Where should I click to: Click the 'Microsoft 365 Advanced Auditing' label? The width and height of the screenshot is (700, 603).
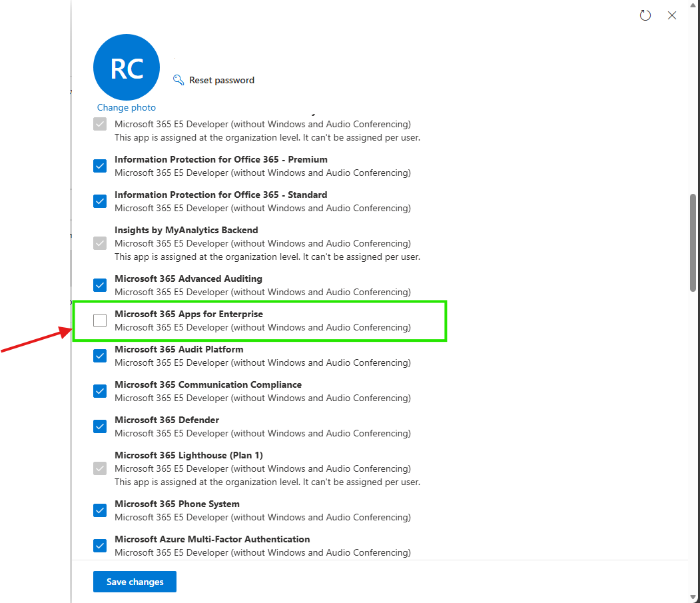coord(188,279)
